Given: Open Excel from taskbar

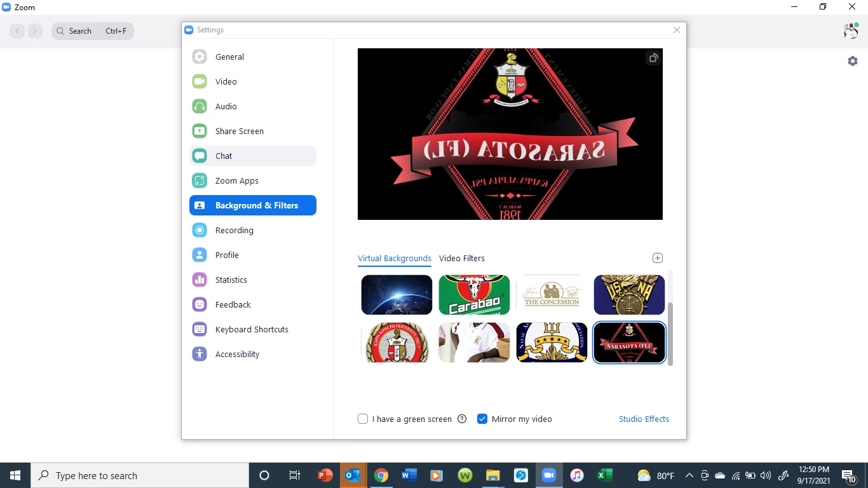Looking at the screenshot, I should tap(604, 475).
